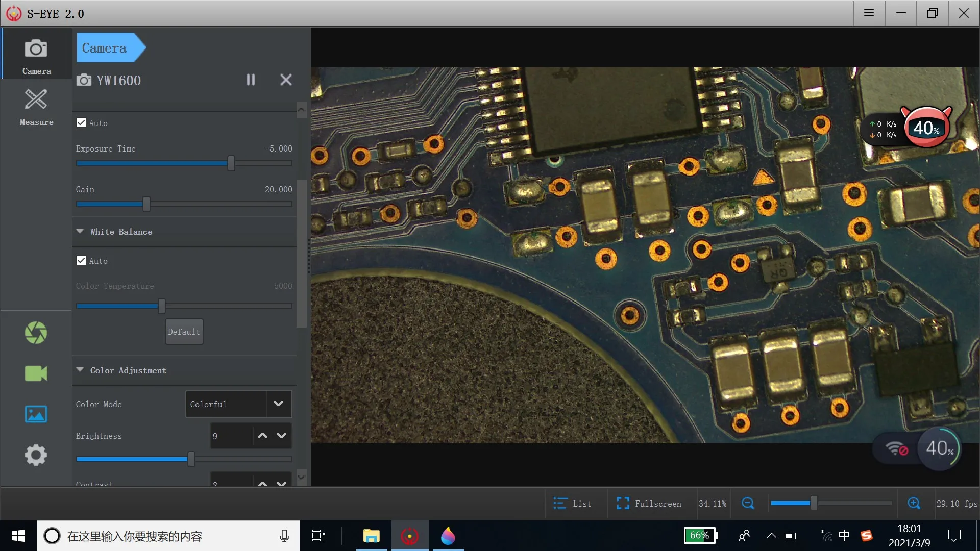Click the green aperture snapshot icon
The height and width of the screenshot is (551, 980).
(x=36, y=333)
